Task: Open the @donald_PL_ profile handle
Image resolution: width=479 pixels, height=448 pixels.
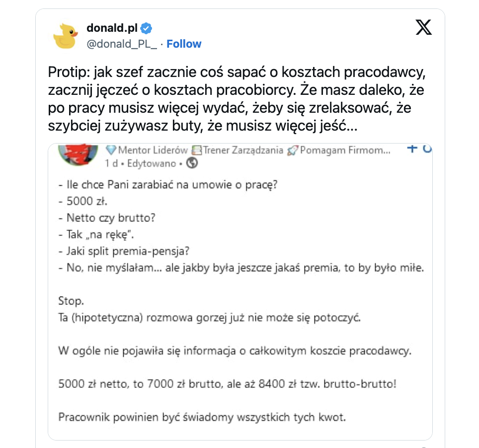Action: (x=122, y=44)
